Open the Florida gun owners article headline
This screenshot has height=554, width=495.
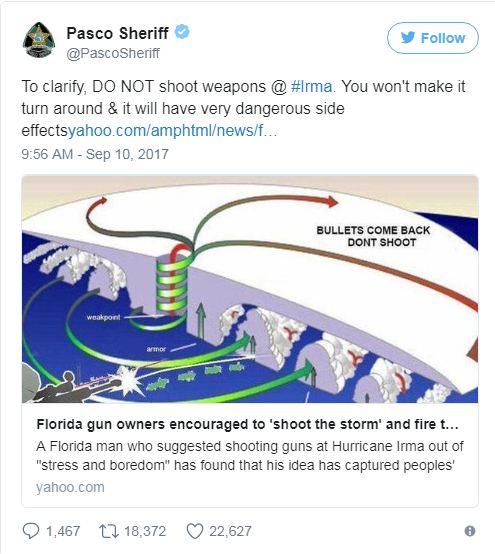[247, 424]
